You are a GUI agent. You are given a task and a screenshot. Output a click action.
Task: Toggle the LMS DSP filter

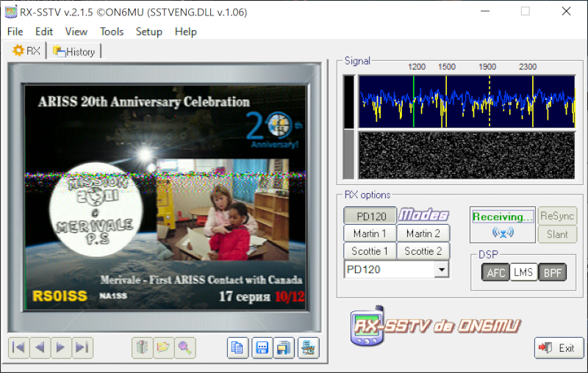(523, 272)
